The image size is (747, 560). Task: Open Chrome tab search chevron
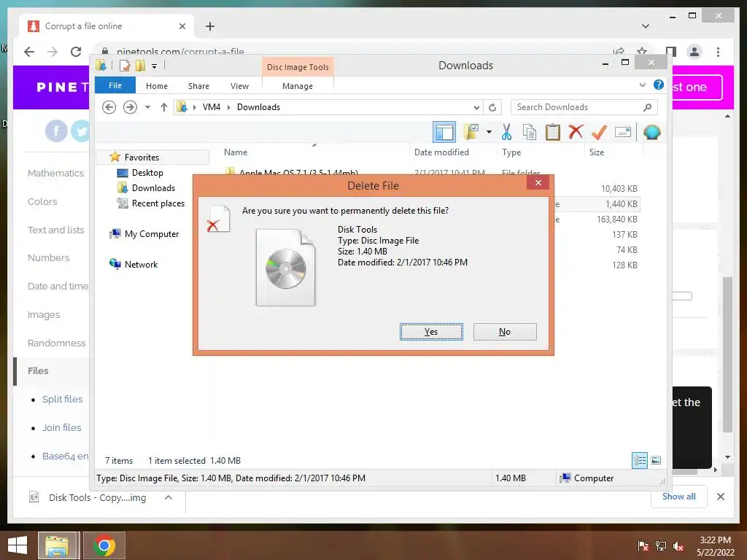point(646,26)
